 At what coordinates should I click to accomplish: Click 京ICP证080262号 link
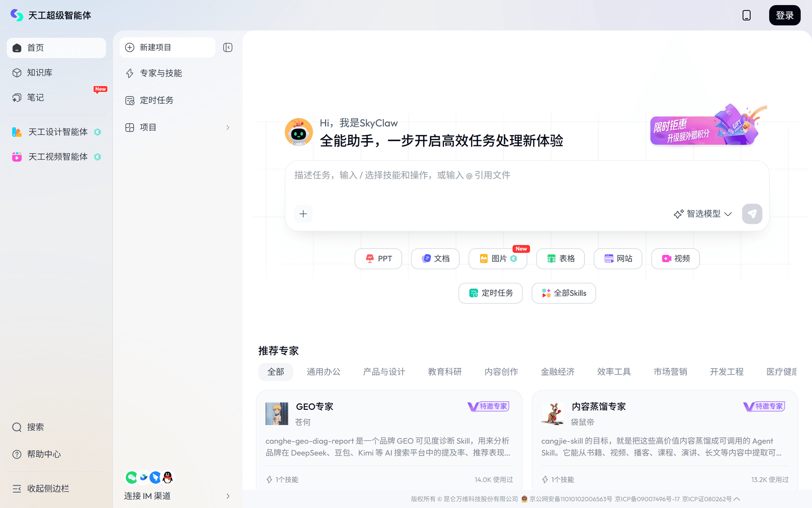click(x=707, y=499)
